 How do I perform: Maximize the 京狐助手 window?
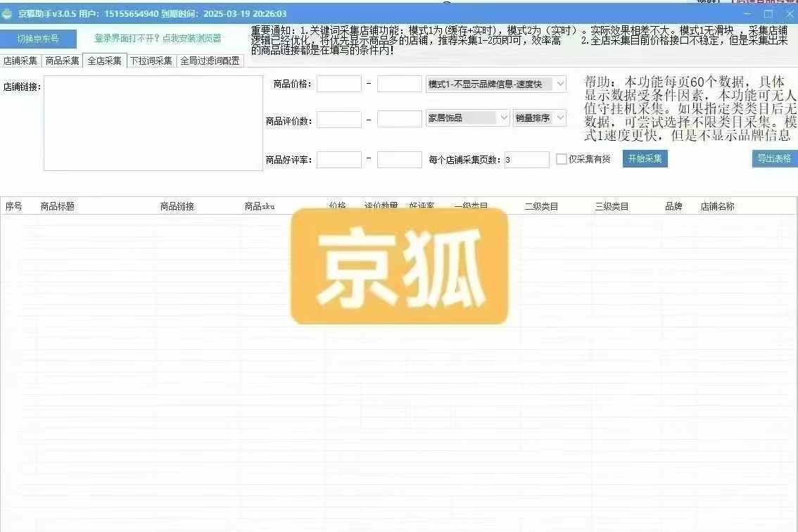coord(768,14)
